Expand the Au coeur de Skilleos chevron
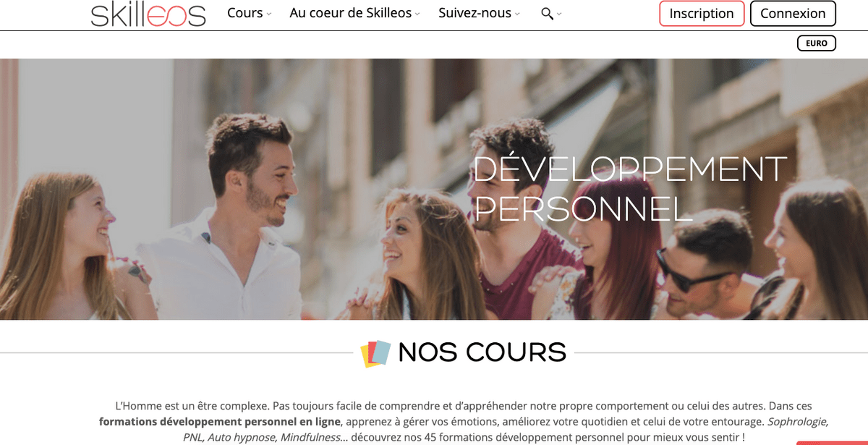868x445 pixels. 417,14
